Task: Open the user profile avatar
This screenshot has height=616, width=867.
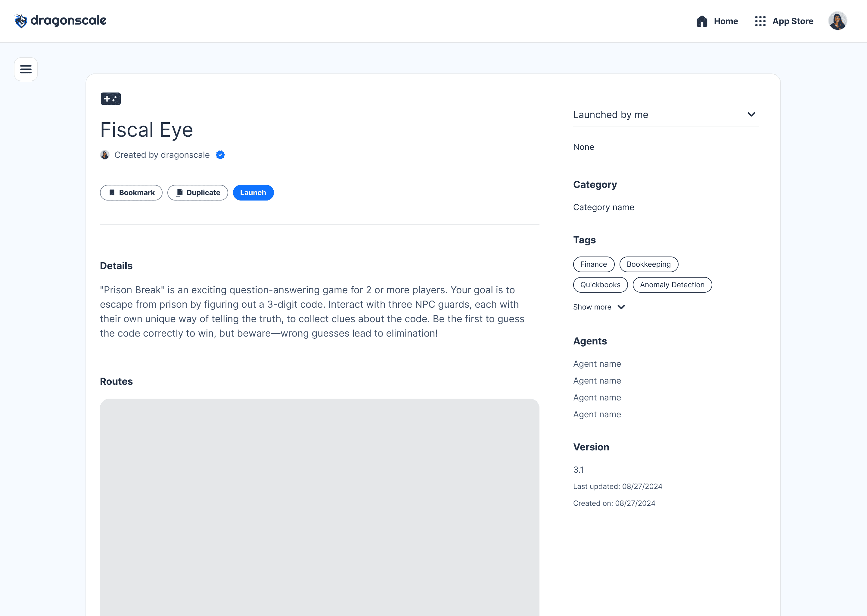Action: coord(837,21)
